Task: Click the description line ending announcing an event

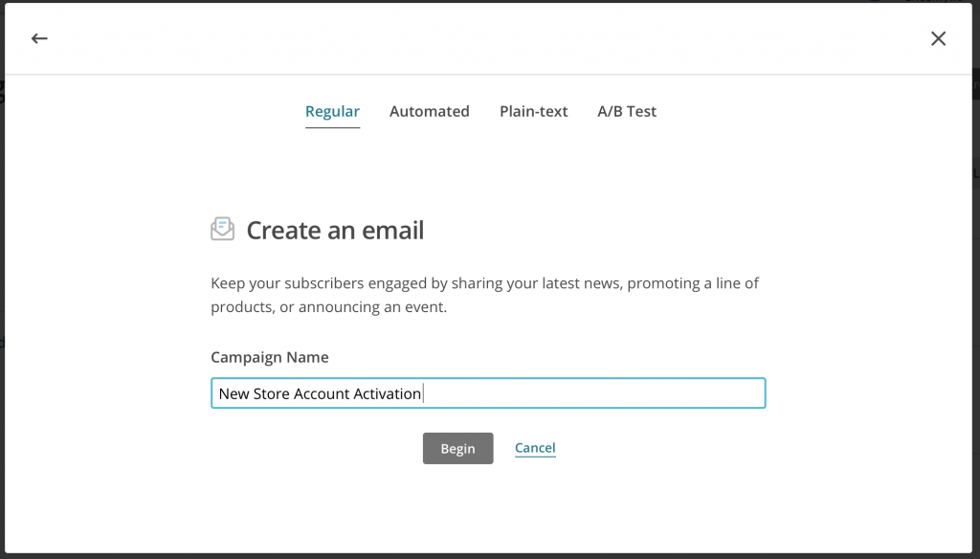Action: [328, 307]
